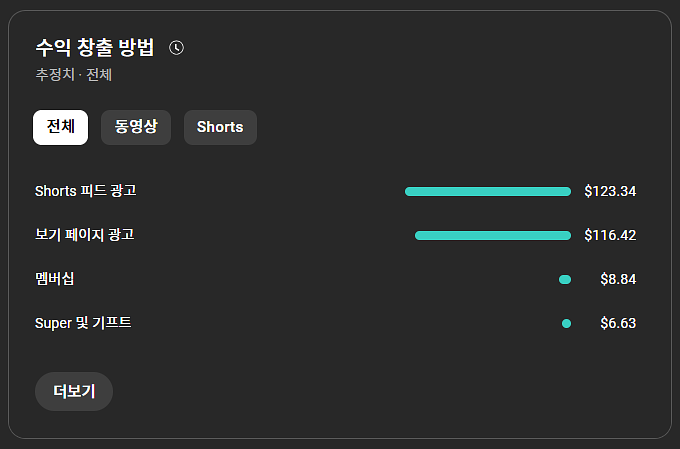
Task: Select the 전체 filter chip
Action: (x=60, y=127)
